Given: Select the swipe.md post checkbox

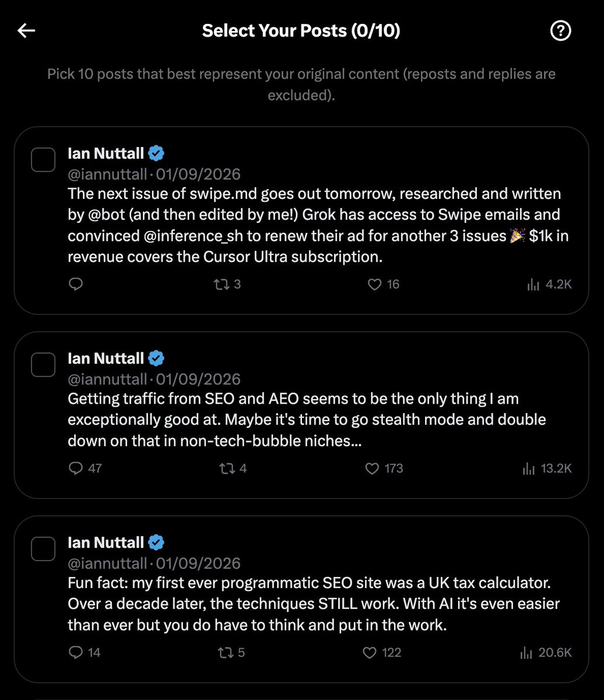Looking at the screenshot, I should pyautogui.click(x=43, y=159).
